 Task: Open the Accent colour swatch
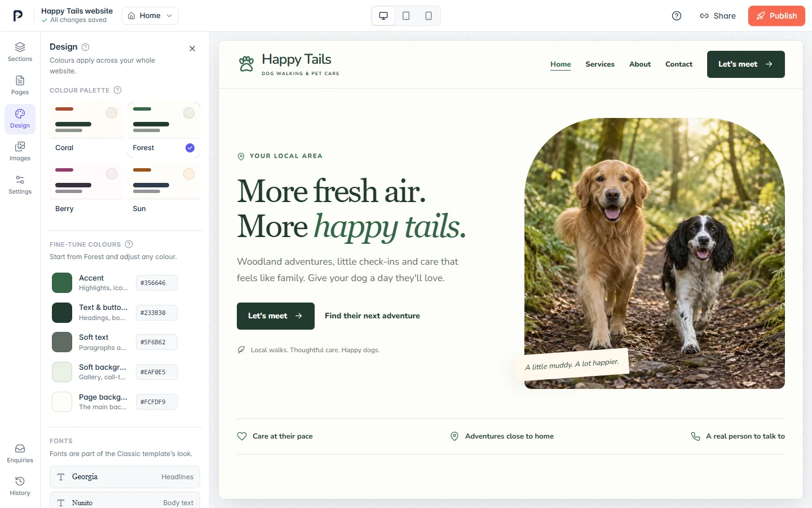(62, 283)
